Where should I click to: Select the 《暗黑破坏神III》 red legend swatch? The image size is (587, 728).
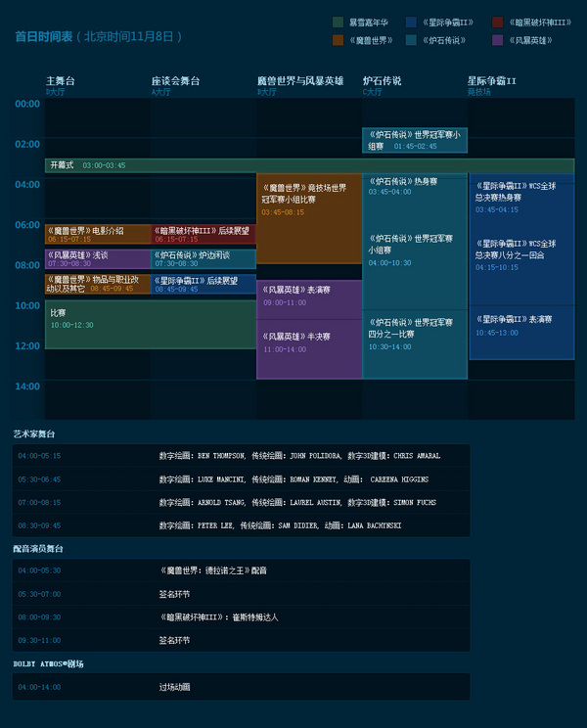[x=498, y=22]
